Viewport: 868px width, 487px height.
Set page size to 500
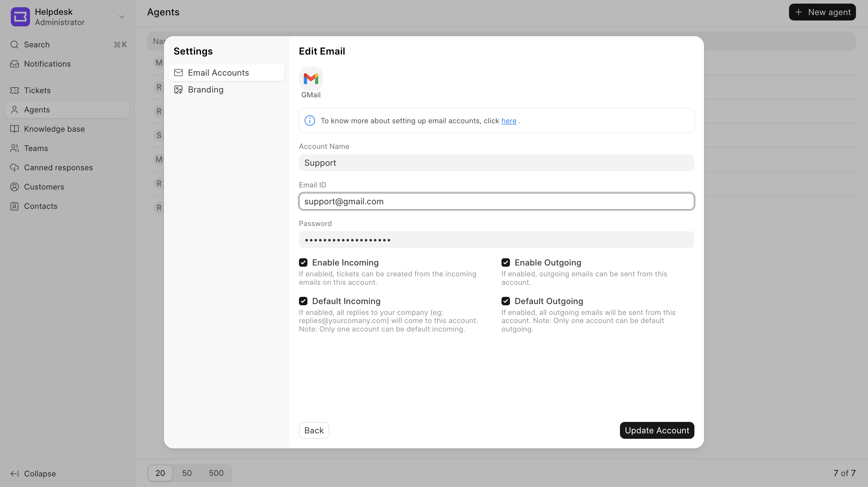216,473
